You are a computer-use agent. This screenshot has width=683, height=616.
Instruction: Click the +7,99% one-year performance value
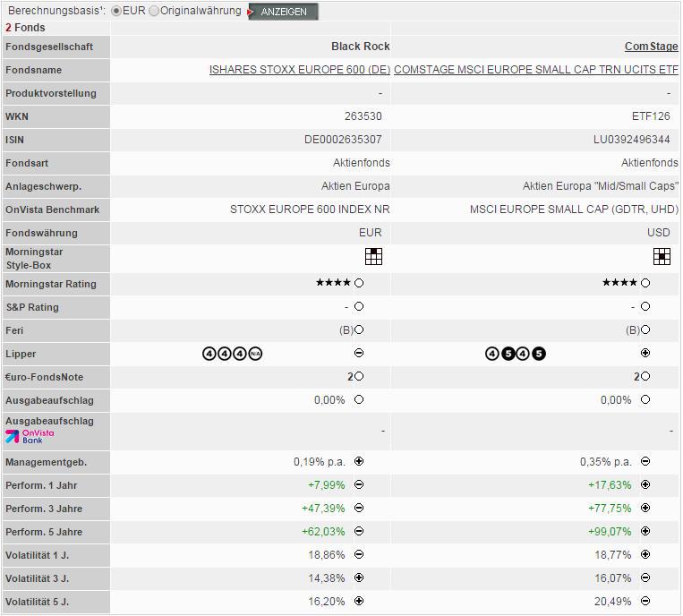326,485
